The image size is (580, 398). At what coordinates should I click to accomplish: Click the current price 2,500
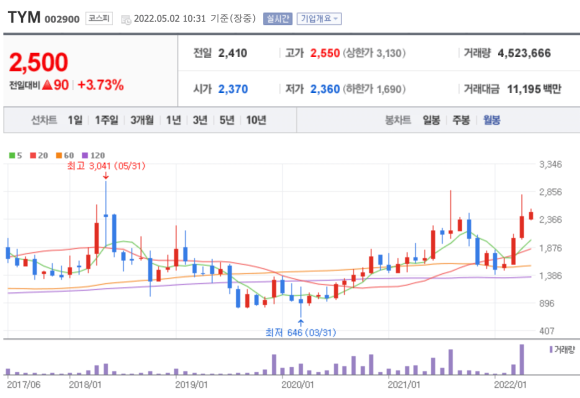(38, 62)
